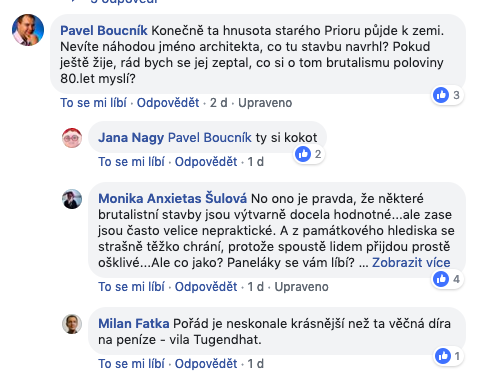Image resolution: width=485 pixels, height=381 pixels.
Task: Like Milan Fatka's reply via 'To se mi líbí'
Action: coord(131,364)
